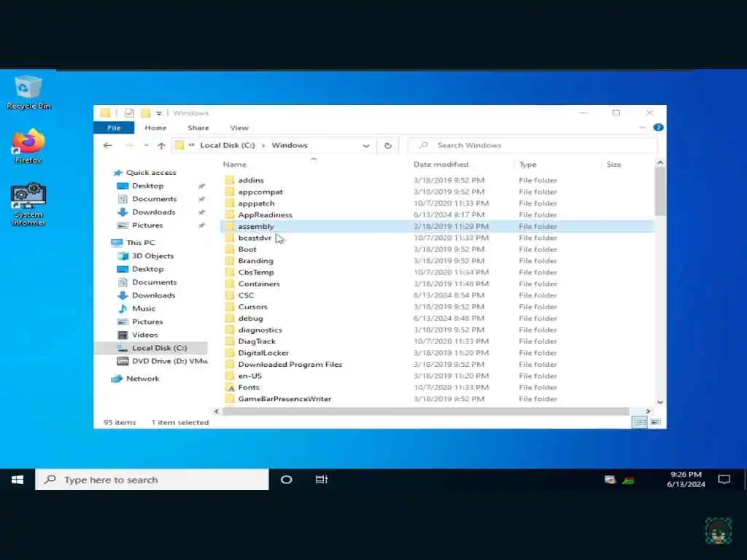This screenshot has width=747, height=560.
Task: Click Windows breadcrumb in address bar
Action: (x=290, y=145)
